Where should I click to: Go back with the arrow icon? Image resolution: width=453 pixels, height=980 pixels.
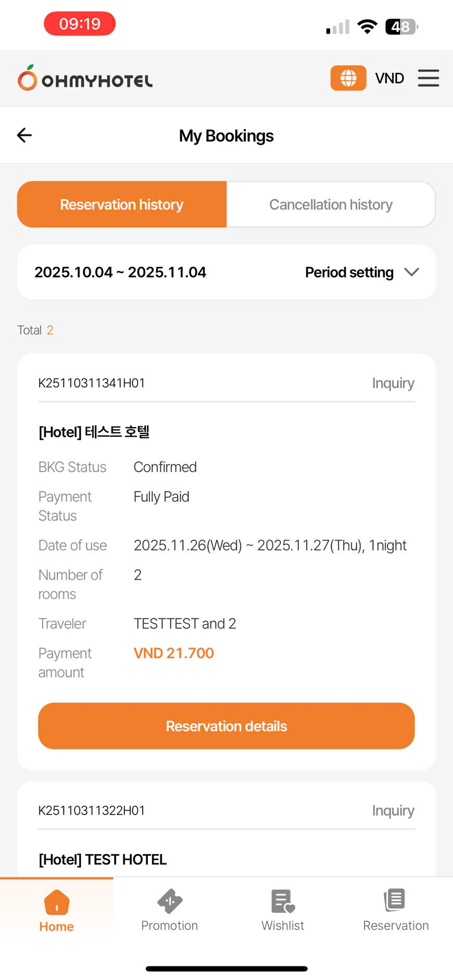click(24, 135)
